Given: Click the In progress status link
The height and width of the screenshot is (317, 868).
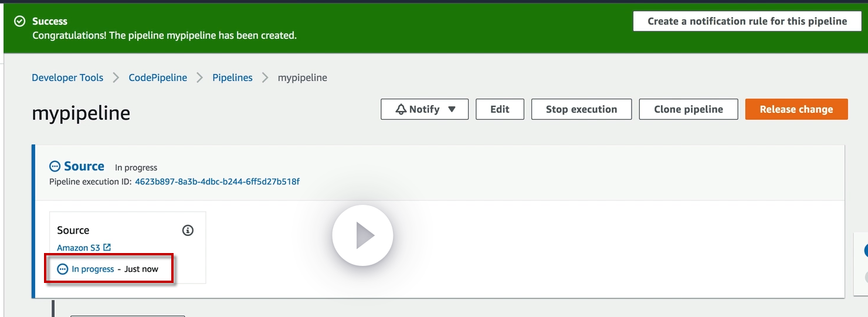Looking at the screenshot, I should coord(93,269).
